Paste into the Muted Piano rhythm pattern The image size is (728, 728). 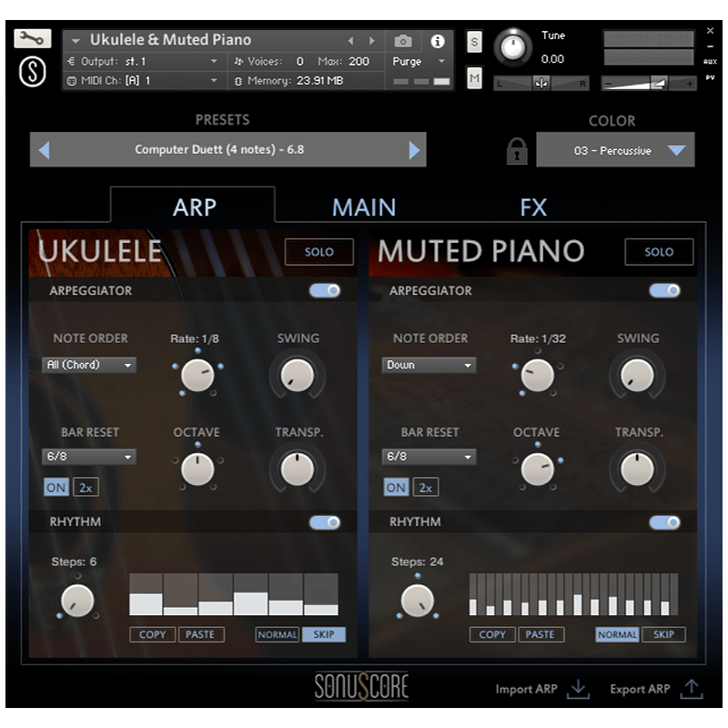click(x=540, y=634)
